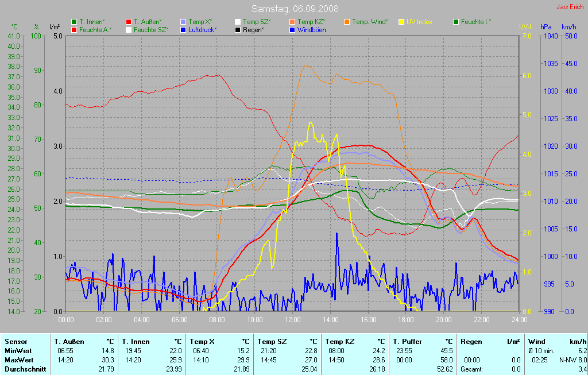
Task: Click the blue Windböen legend swatch
Action: coord(292,30)
